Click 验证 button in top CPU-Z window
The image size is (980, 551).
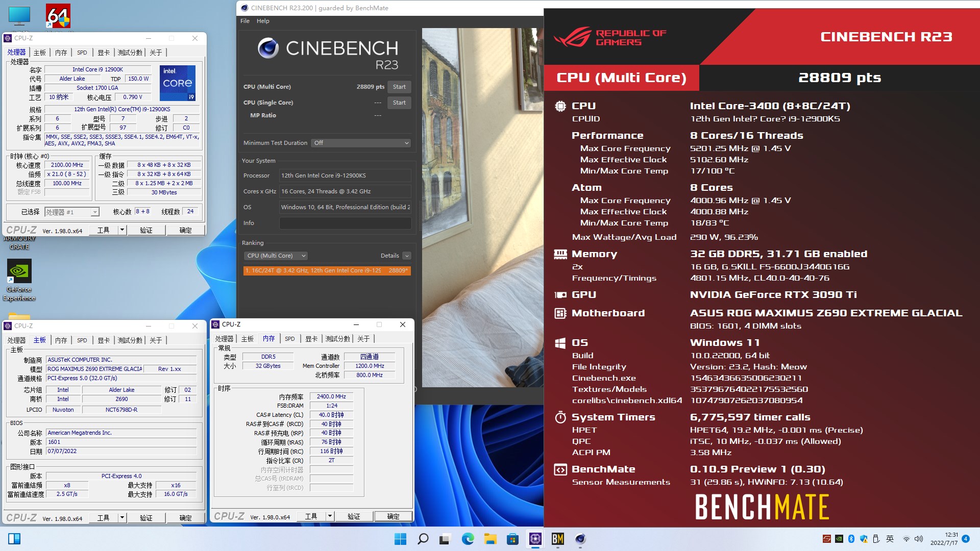click(x=146, y=230)
